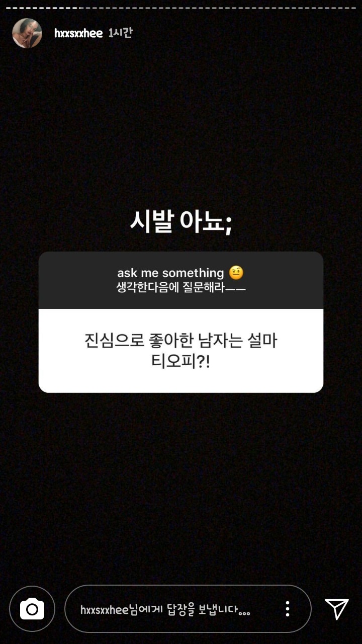Open the hxxsxxhee username link

pyautogui.click(x=78, y=33)
